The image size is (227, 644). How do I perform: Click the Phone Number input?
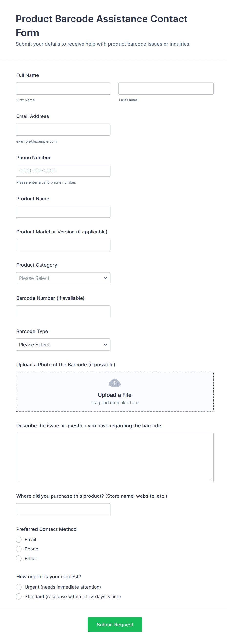[63, 171]
